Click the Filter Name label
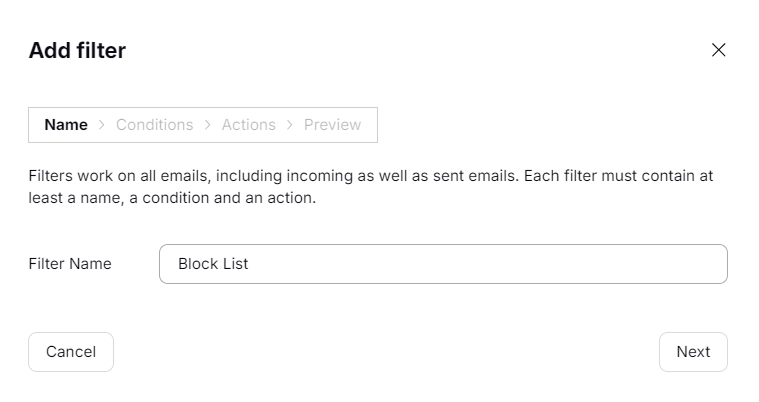This screenshot has width=759, height=402. pos(70,264)
